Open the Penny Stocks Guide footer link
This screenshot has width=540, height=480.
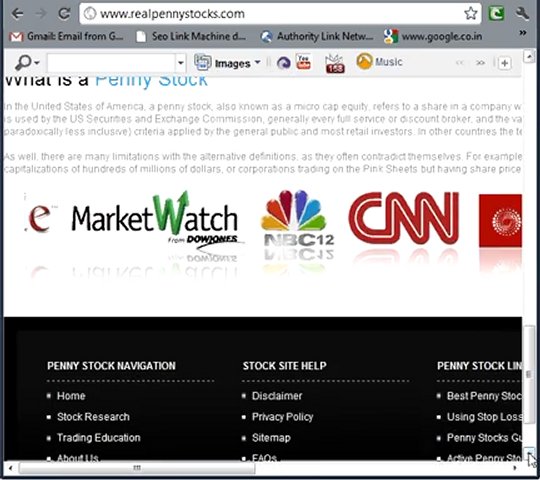pos(484,438)
